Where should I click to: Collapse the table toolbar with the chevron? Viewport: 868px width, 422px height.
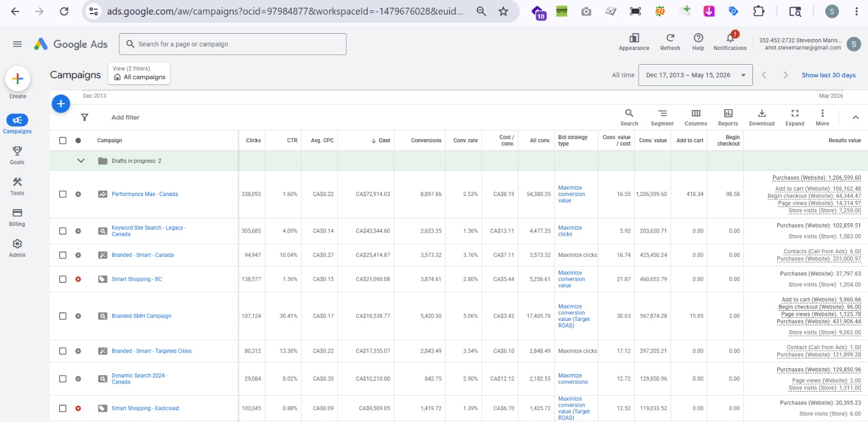pos(856,117)
